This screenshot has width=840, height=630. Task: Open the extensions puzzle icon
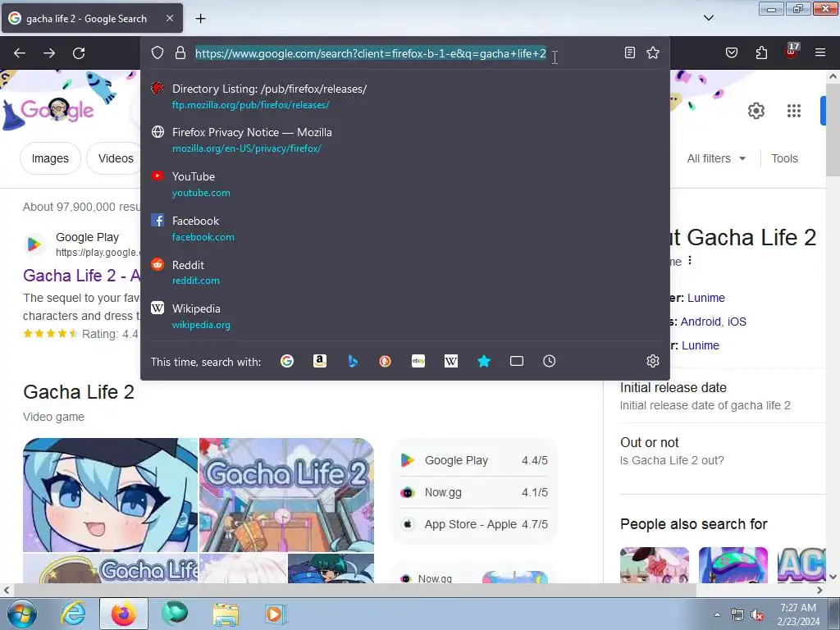click(761, 52)
